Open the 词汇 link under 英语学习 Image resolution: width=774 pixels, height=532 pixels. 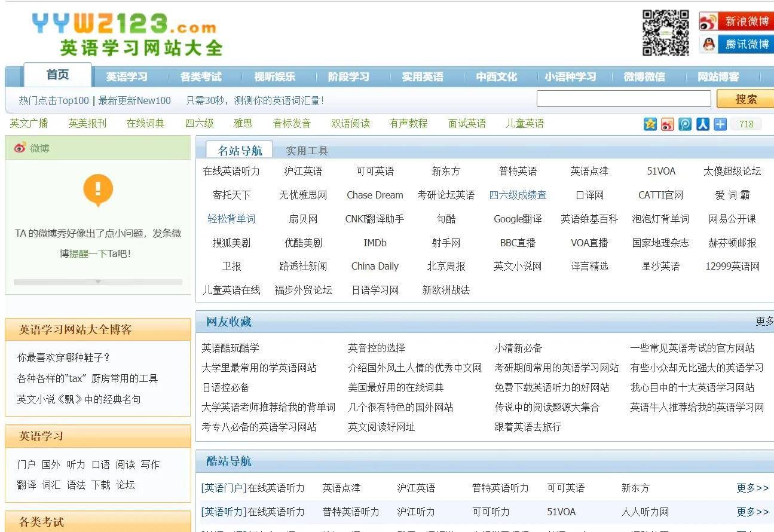click(x=51, y=485)
